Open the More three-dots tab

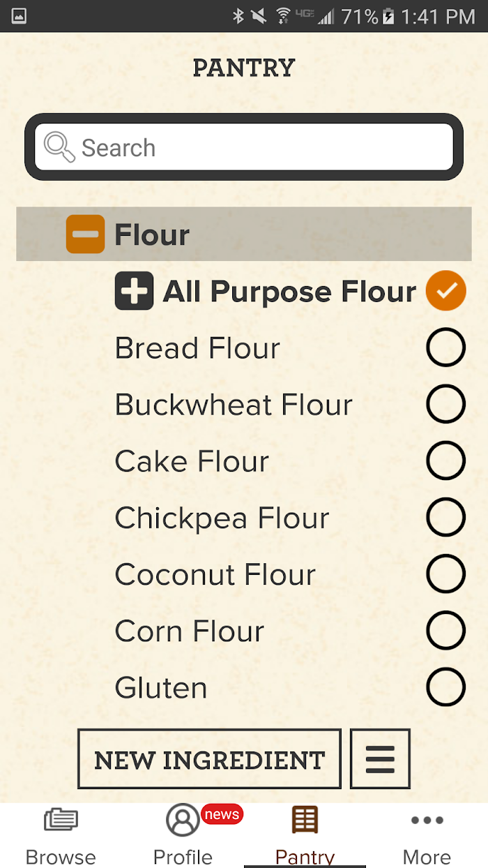tap(427, 836)
